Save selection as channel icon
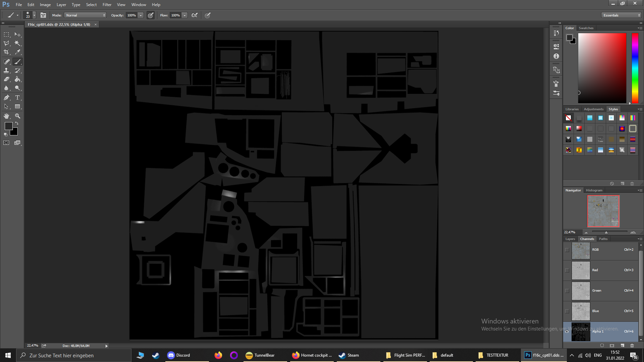 point(612,345)
